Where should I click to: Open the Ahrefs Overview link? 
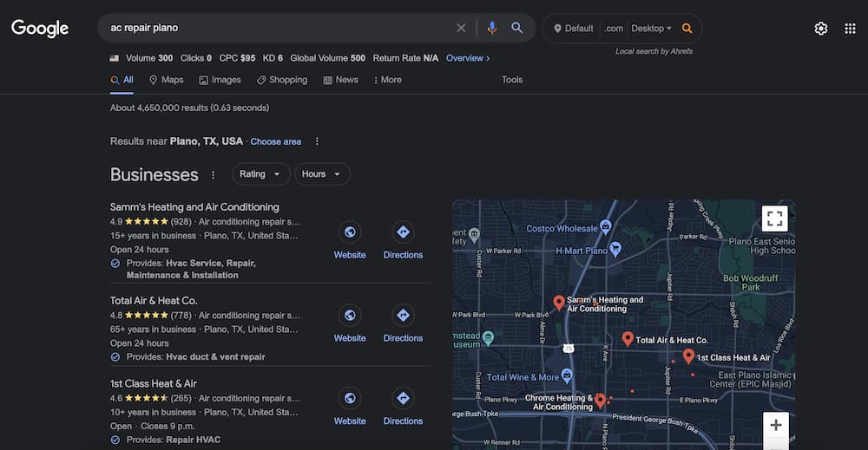468,58
